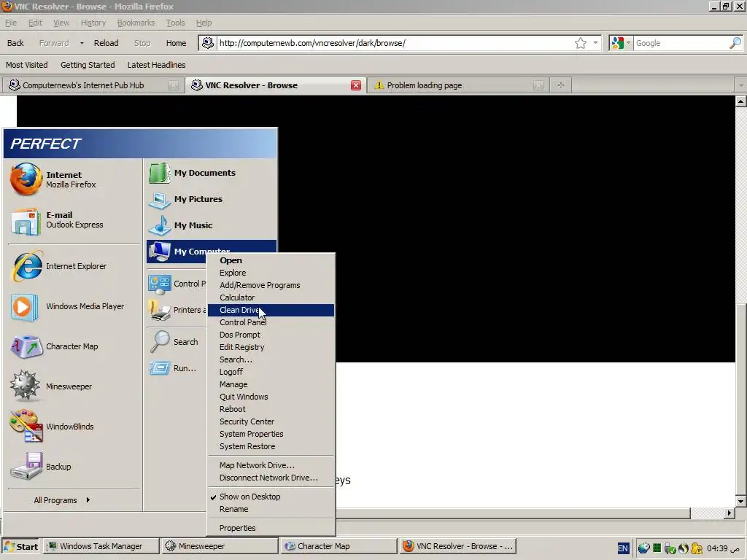Choose Edit Registry entry
Image resolution: width=747 pixels, height=560 pixels.
tap(271, 347)
